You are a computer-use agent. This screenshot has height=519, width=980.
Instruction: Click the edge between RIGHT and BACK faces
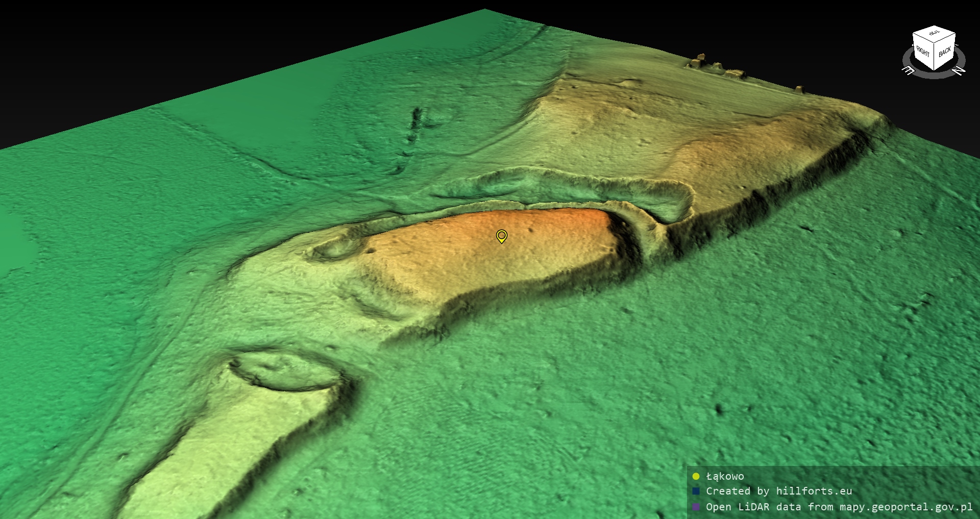[935, 56]
